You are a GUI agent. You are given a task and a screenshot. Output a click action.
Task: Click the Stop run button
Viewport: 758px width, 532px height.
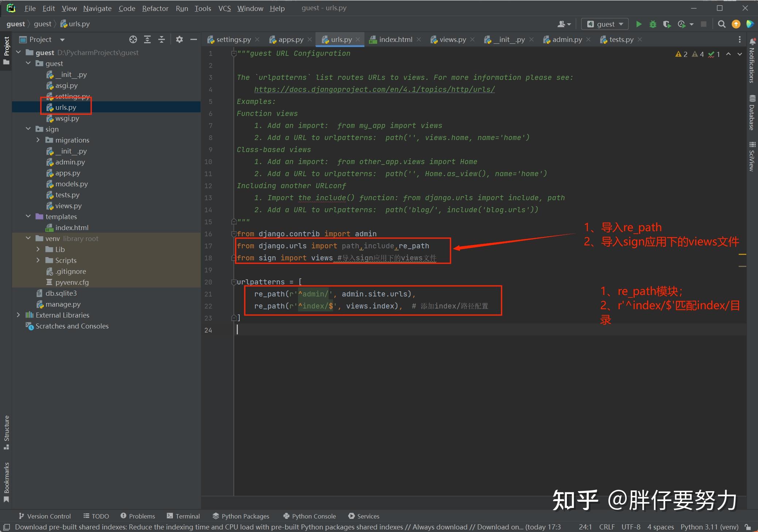(704, 24)
